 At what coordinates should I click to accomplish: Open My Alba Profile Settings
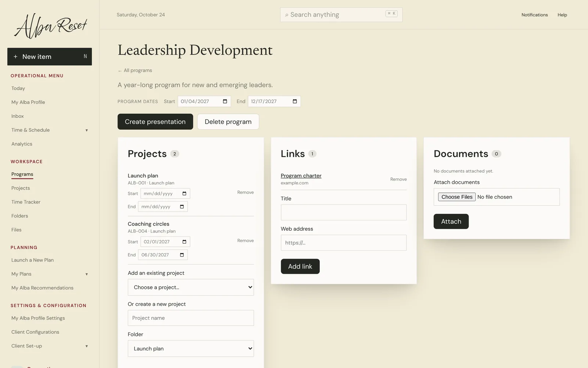pyautogui.click(x=38, y=318)
